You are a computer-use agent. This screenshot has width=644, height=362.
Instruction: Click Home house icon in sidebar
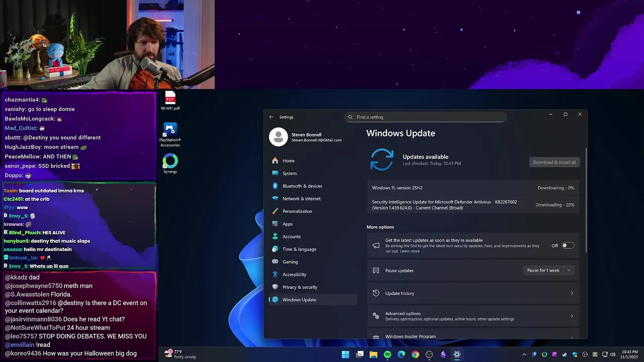click(x=275, y=161)
